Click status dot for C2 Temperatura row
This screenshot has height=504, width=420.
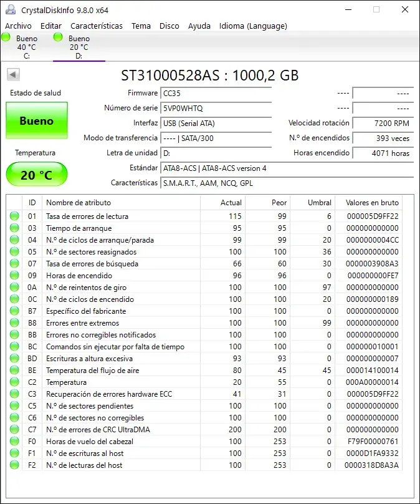[x=14, y=382]
